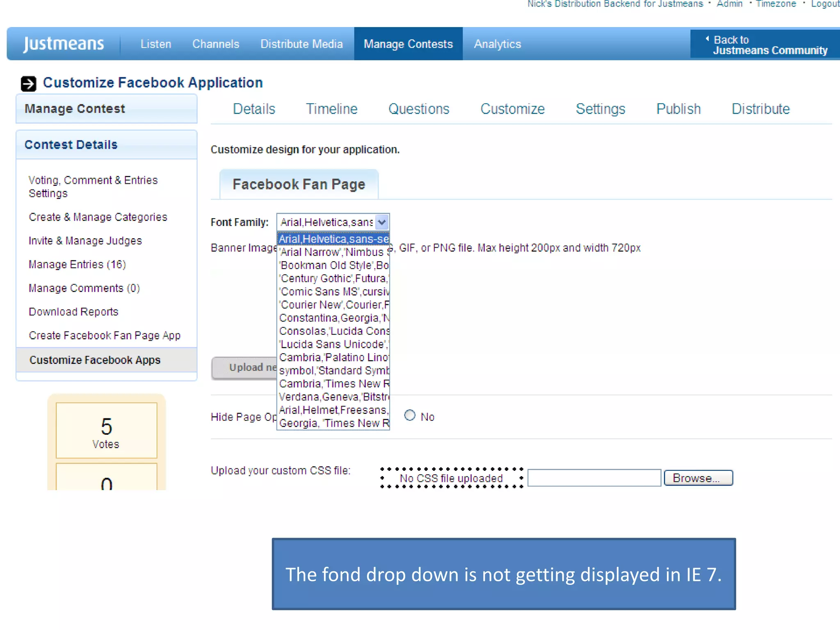Switch to the Details tab

click(x=254, y=109)
